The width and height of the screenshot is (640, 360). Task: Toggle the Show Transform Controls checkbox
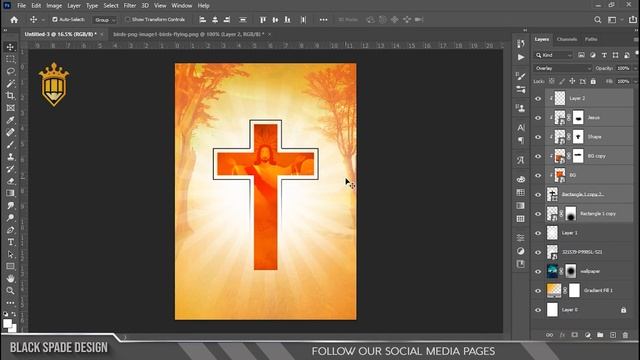click(127, 19)
